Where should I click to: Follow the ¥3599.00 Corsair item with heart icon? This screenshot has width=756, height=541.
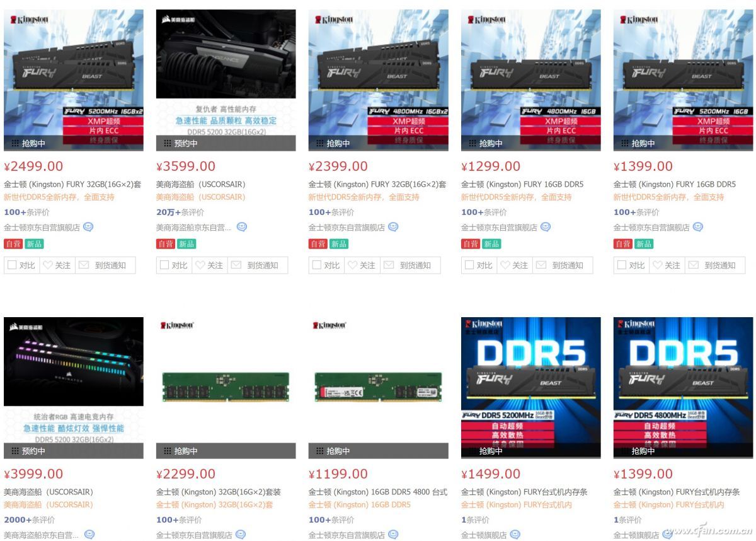209,265
